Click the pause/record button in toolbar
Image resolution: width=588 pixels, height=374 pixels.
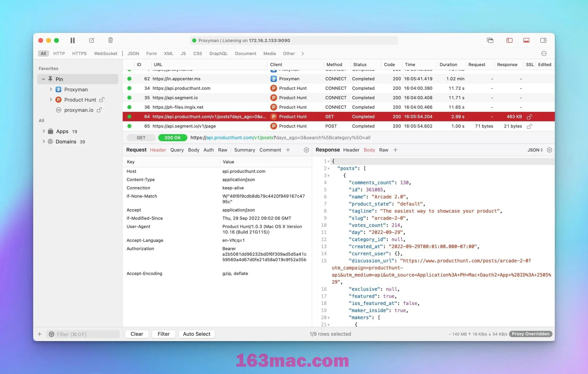(x=72, y=40)
